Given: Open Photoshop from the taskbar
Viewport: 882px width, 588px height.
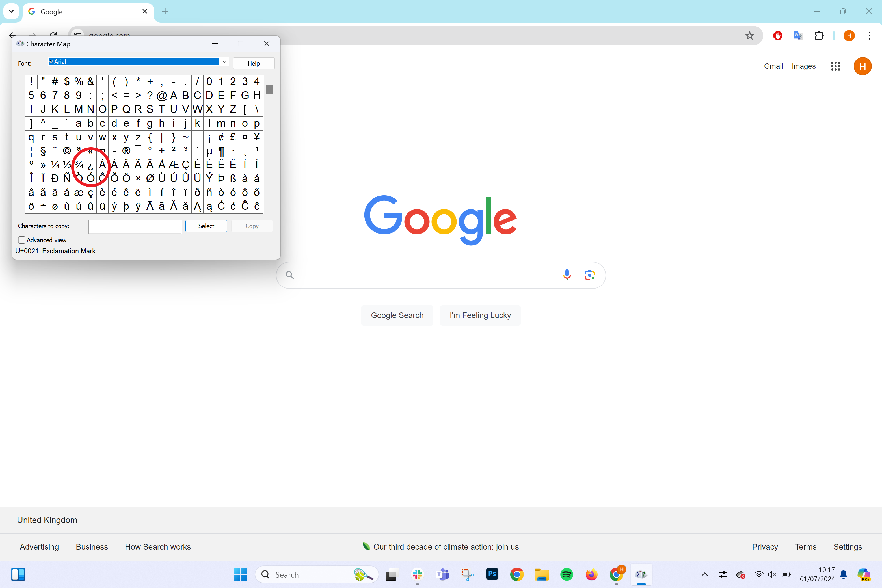Looking at the screenshot, I should pos(492,574).
